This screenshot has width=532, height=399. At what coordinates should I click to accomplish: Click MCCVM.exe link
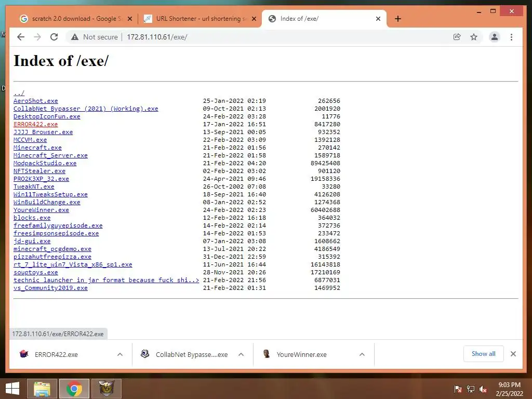click(30, 140)
